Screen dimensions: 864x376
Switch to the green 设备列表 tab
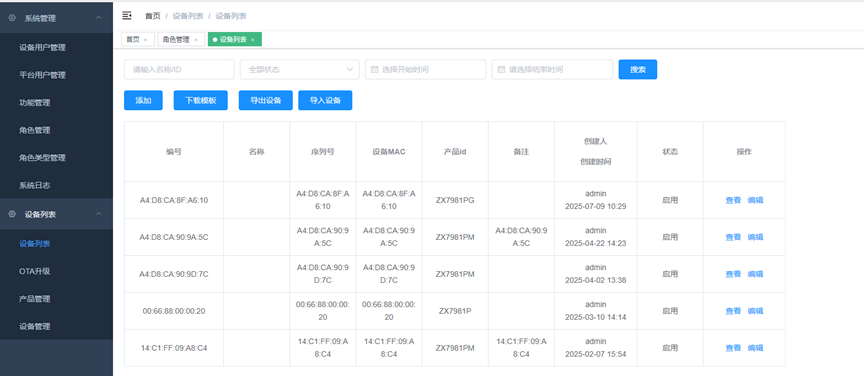coord(234,40)
